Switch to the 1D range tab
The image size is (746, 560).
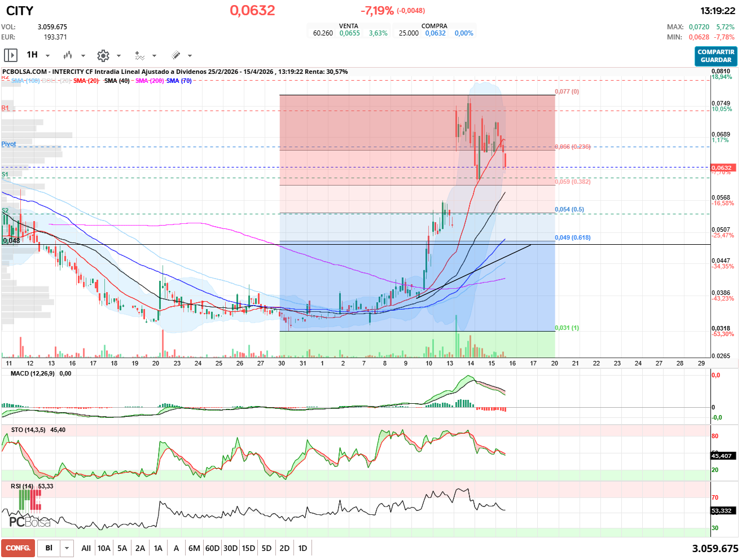[302, 548]
